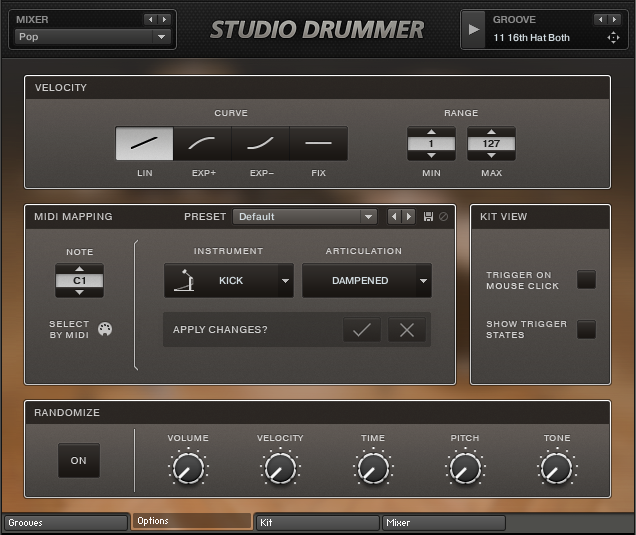The width and height of the screenshot is (636, 535).
Task: Enable Trigger on Mouse Click checkbox
Action: (586, 280)
